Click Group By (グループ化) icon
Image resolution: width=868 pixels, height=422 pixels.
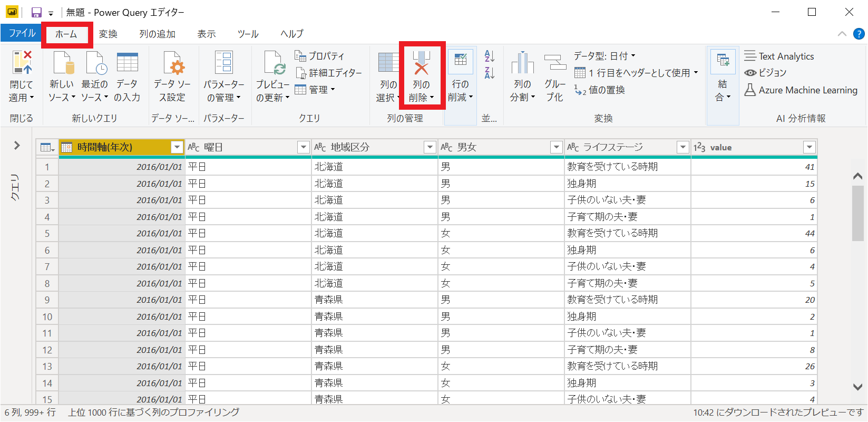click(555, 63)
